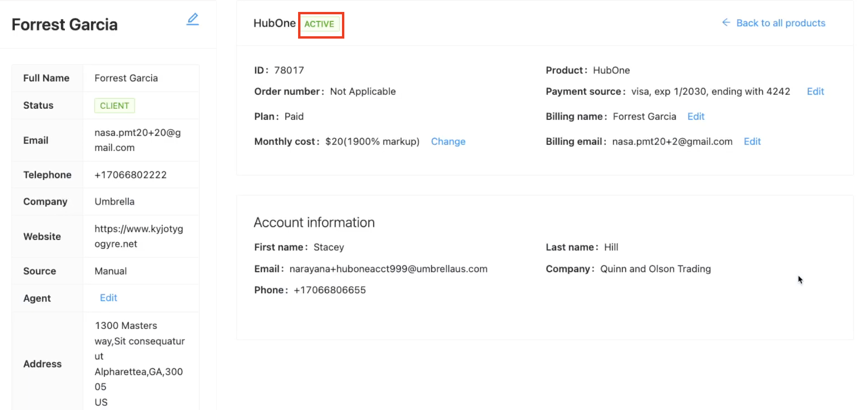868x410 pixels.
Task: Select Forrest Garcia in the Full Name row
Action: [126, 78]
